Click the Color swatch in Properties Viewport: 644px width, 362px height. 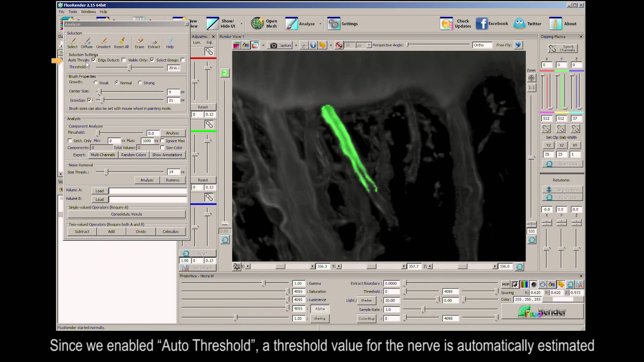[x=562, y=299]
